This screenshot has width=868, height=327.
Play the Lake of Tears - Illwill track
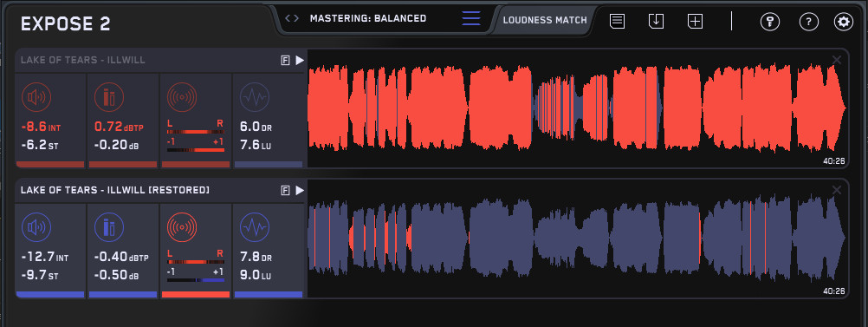[300, 61]
